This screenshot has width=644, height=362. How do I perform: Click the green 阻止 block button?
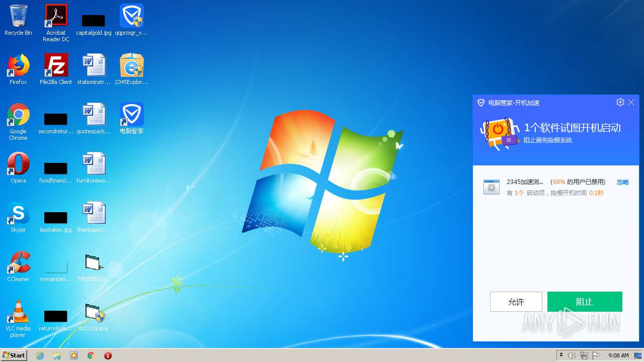pos(585,302)
